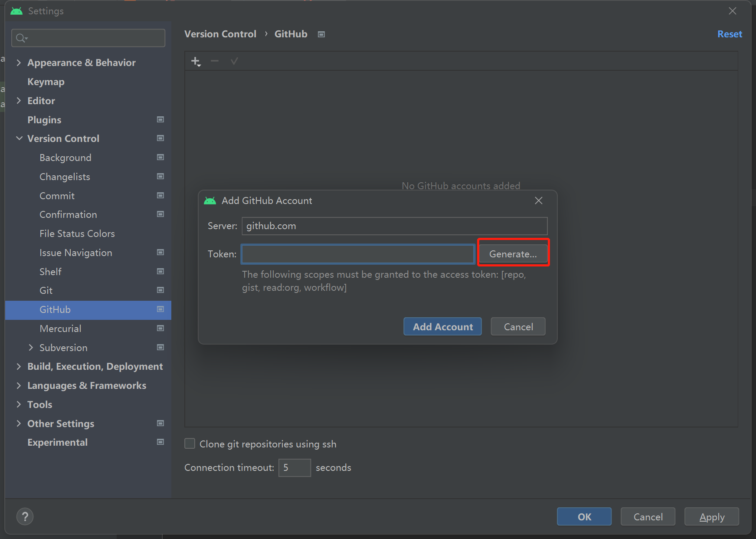Click the project-level icon next to GitHub breadcrumb
The image size is (756, 539).
(321, 34)
